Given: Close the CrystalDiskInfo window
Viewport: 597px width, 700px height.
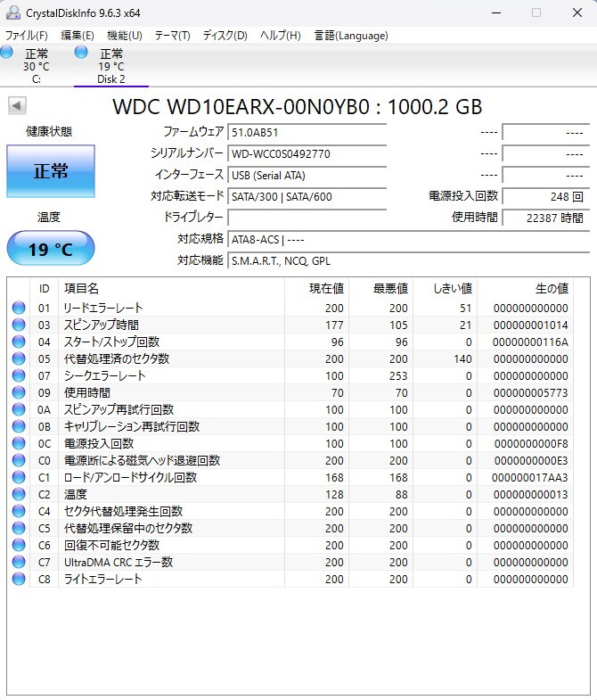Looking at the screenshot, I should click(x=577, y=12).
